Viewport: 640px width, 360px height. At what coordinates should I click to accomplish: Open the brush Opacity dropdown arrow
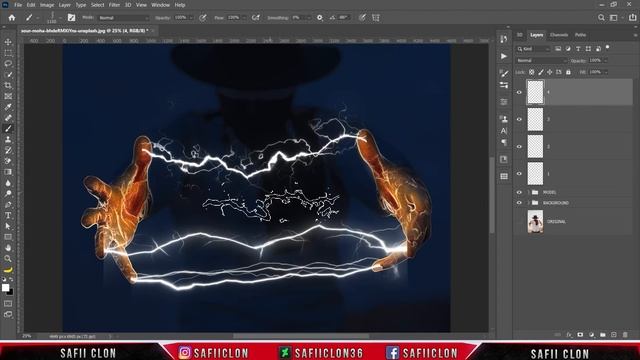[x=191, y=18]
